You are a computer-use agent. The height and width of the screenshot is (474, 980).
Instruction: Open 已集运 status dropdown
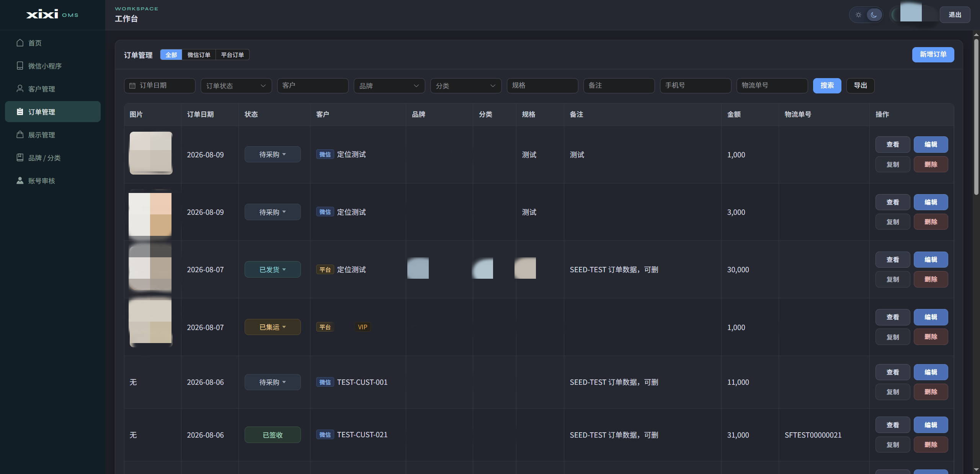coord(273,327)
